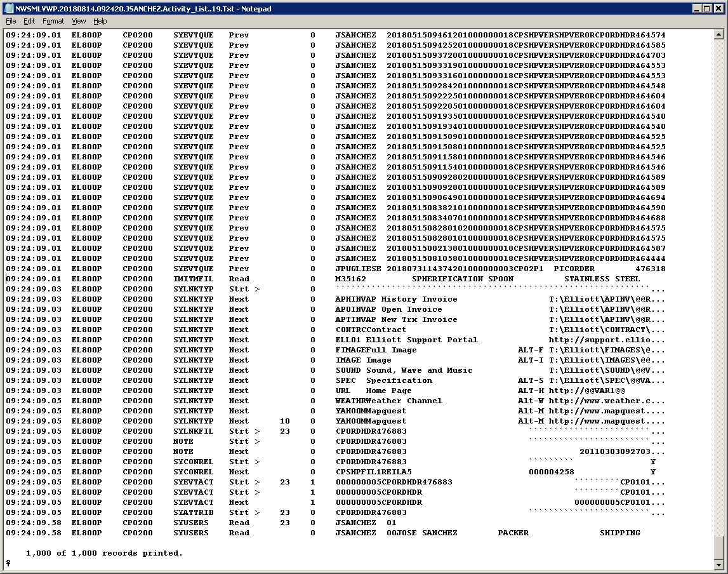Click the APOINVAP Open Invoice entry
Screen dimensions: 728x574
388,310
